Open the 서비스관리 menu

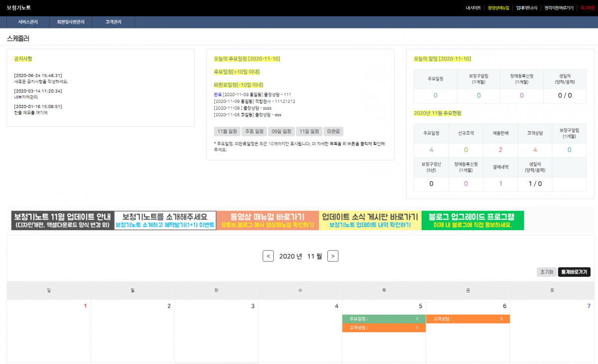tap(28, 22)
